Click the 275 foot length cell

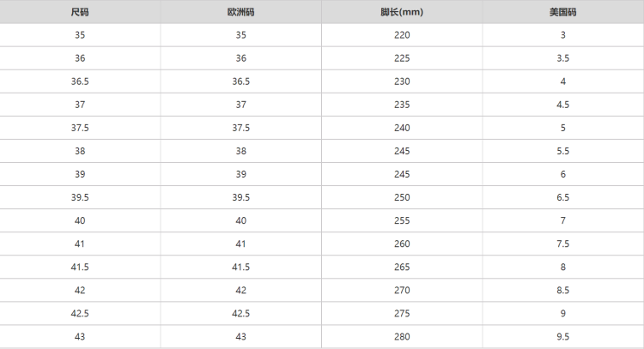402,313
